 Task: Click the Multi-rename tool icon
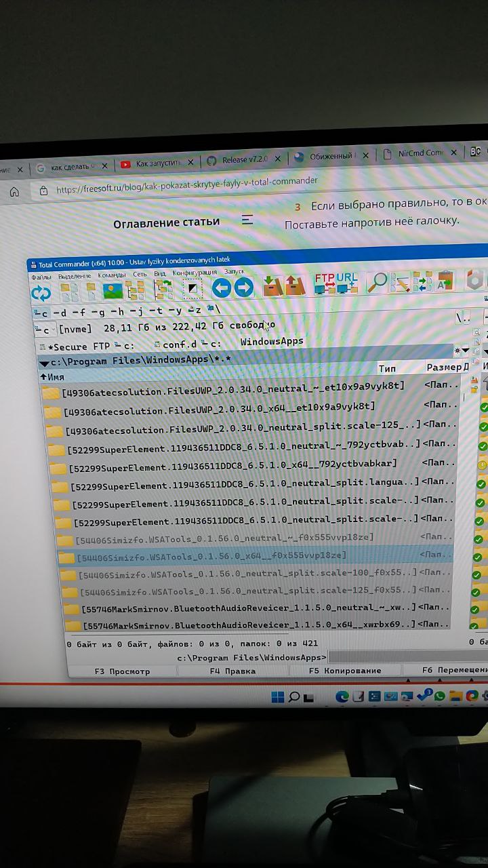400,281
